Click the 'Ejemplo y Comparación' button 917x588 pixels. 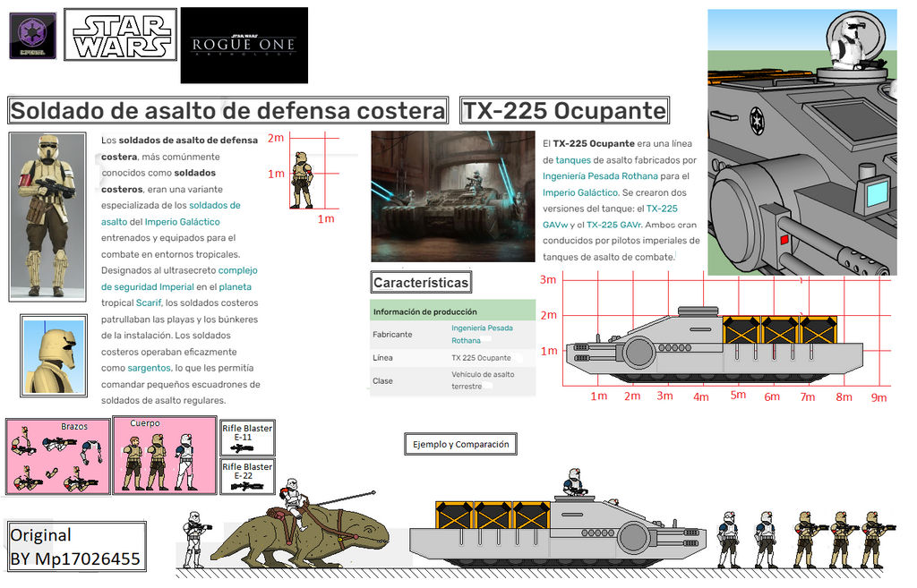461,444
